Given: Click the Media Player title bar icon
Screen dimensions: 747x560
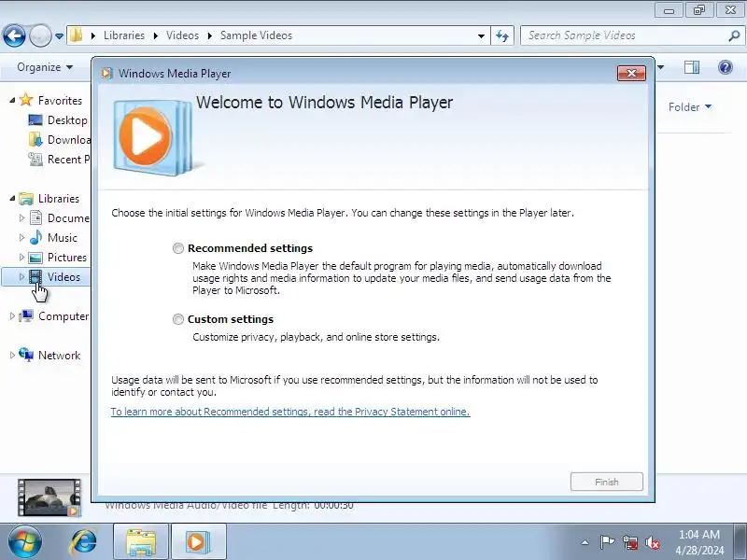Looking at the screenshot, I should tap(106, 74).
